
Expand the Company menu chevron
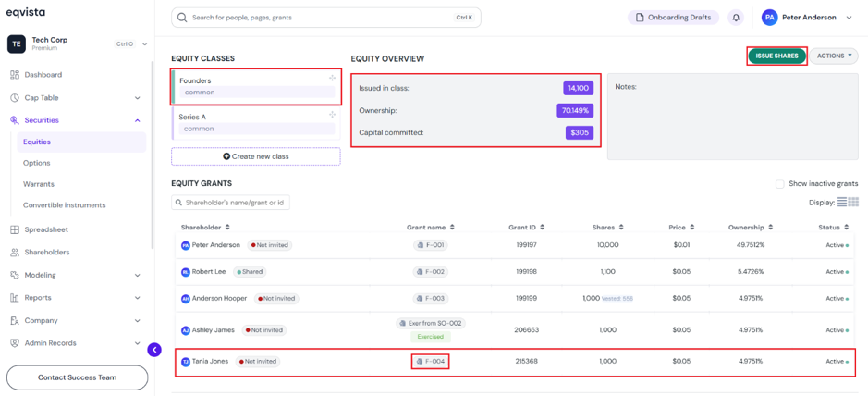[138, 321]
